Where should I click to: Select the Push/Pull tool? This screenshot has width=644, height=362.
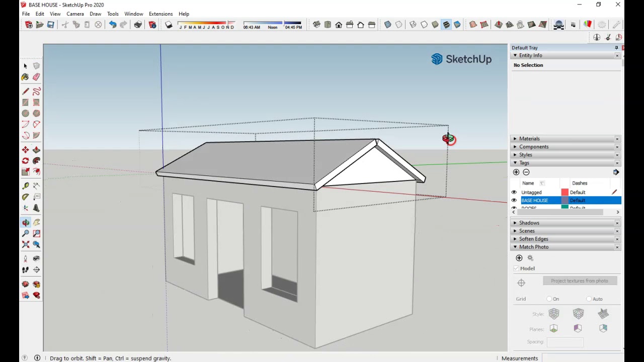point(36,150)
